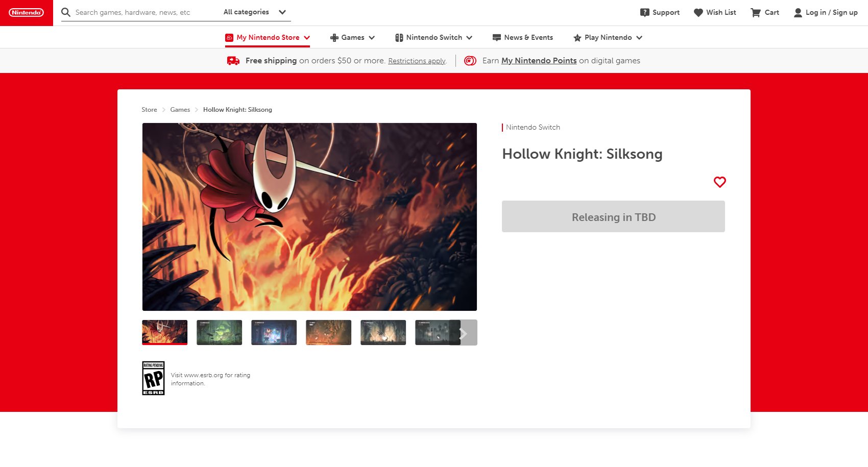Click the Nintendo logo
This screenshot has height=467, width=868.
(x=26, y=13)
